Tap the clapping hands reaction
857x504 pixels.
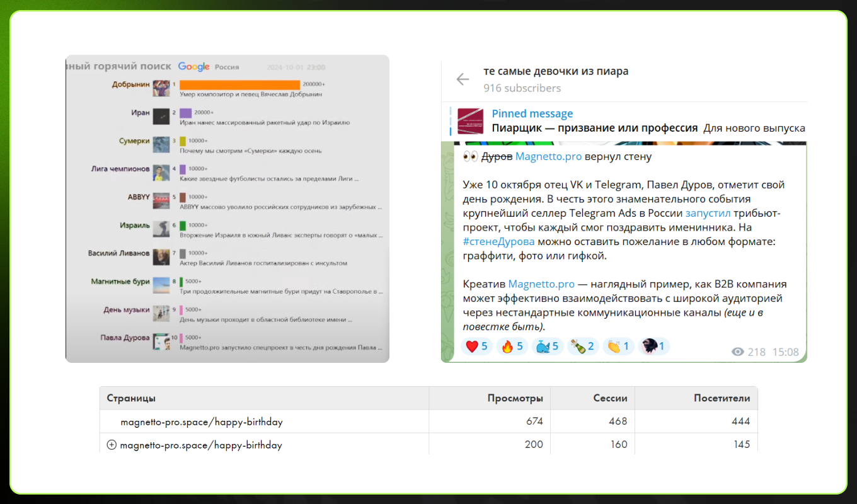pyautogui.click(x=618, y=346)
